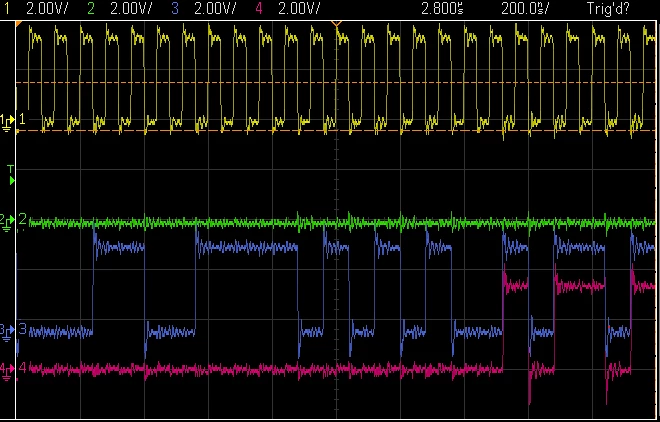Select channel 4 scale readout 2.00V/

(x=299, y=8)
